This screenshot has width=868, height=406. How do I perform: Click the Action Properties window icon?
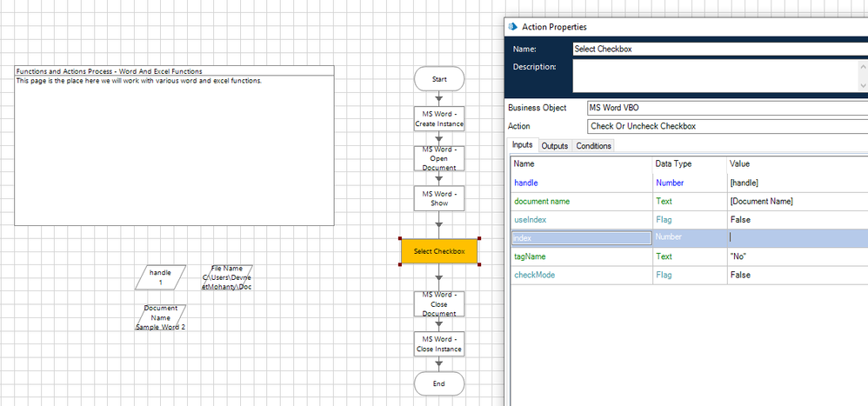[511, 27]
